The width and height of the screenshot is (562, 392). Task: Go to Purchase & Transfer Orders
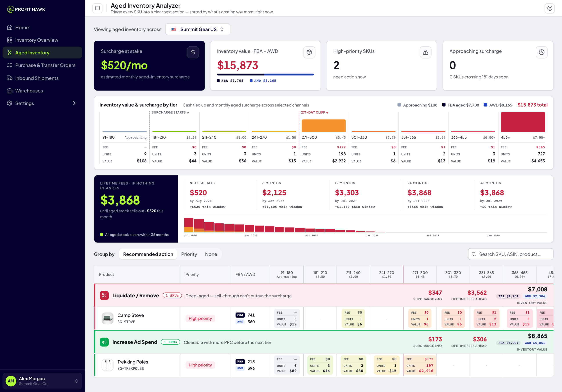click(x=42, y=65)
